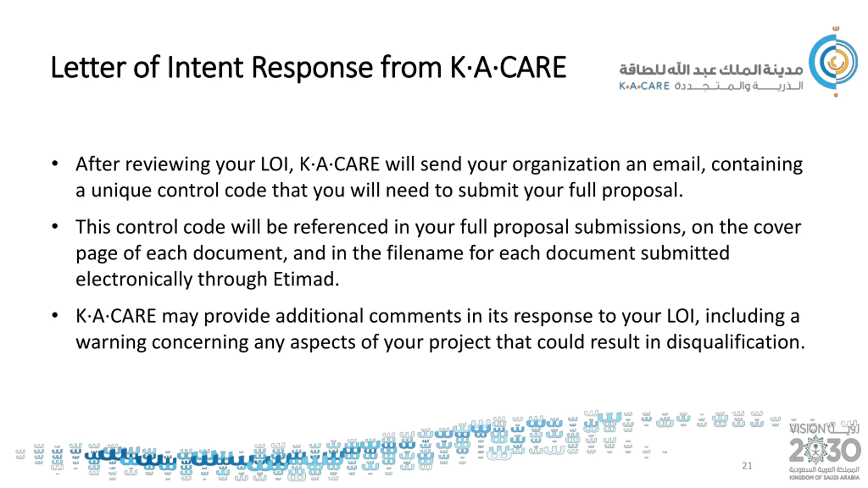
Task: Click the third bullet point marker
Action: point(55,316)
